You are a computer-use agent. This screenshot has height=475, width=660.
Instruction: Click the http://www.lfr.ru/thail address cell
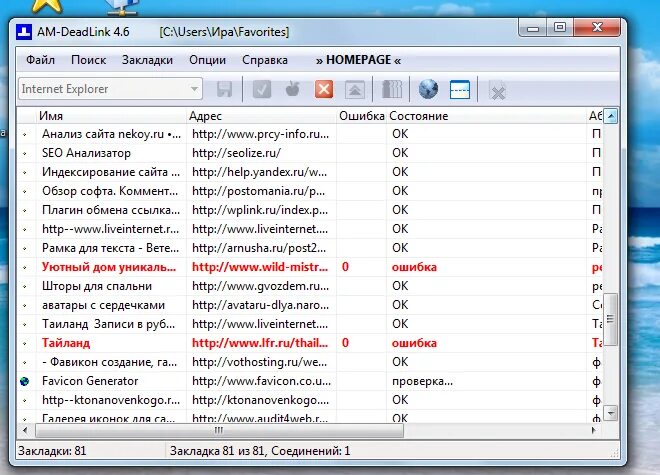(x=260, y=343)
